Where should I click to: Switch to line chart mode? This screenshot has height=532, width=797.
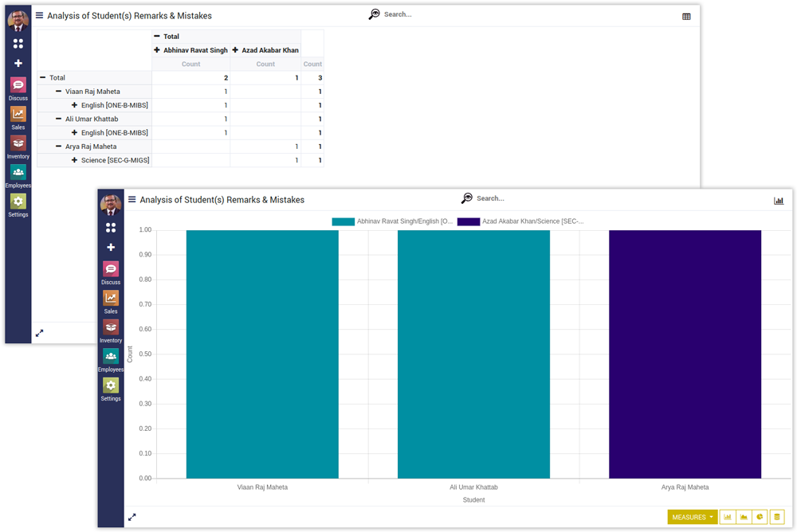pyautogui.click(x=744, y=517)
